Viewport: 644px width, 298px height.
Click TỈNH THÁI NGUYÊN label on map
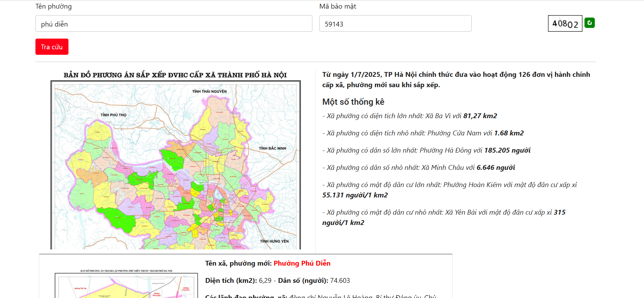(209, 91)
